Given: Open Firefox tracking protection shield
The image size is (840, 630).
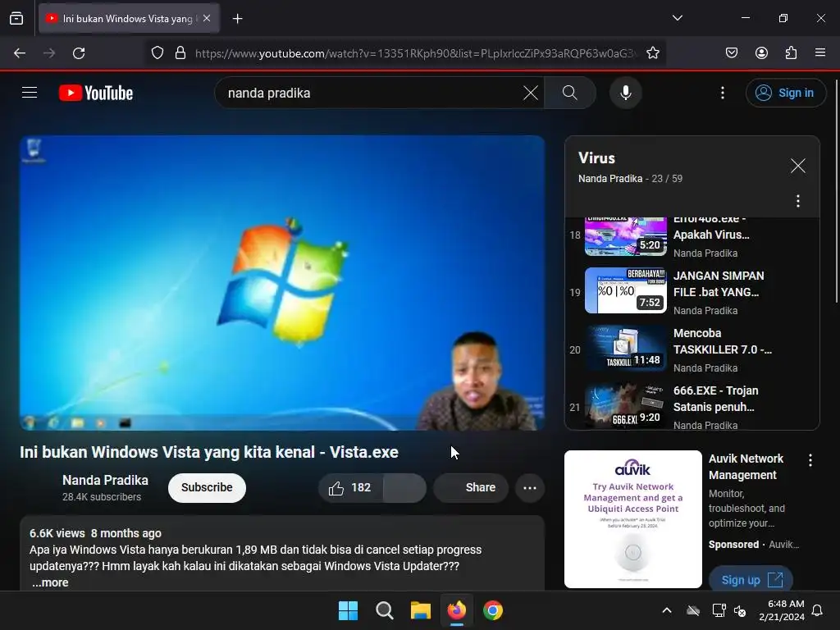Looking at the screenshot, I should [x=157, y=53].
